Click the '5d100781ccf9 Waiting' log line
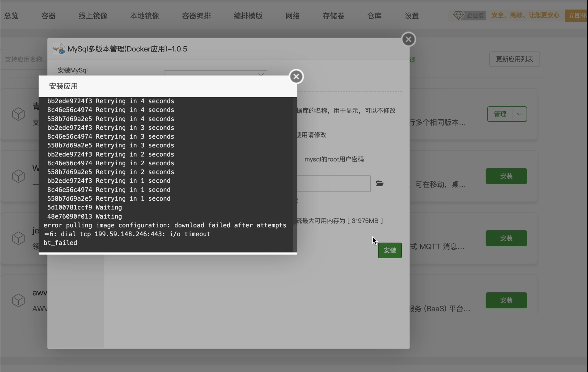 (84, 207)
